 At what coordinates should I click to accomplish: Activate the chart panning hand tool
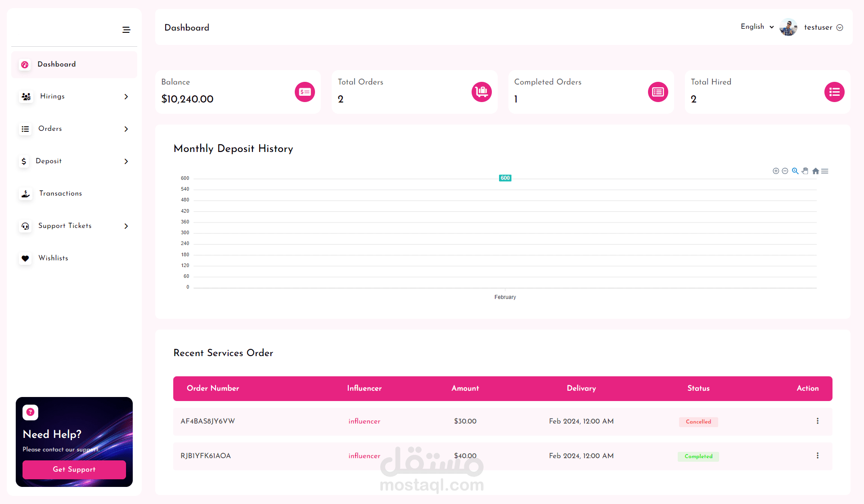coord(805,171)
